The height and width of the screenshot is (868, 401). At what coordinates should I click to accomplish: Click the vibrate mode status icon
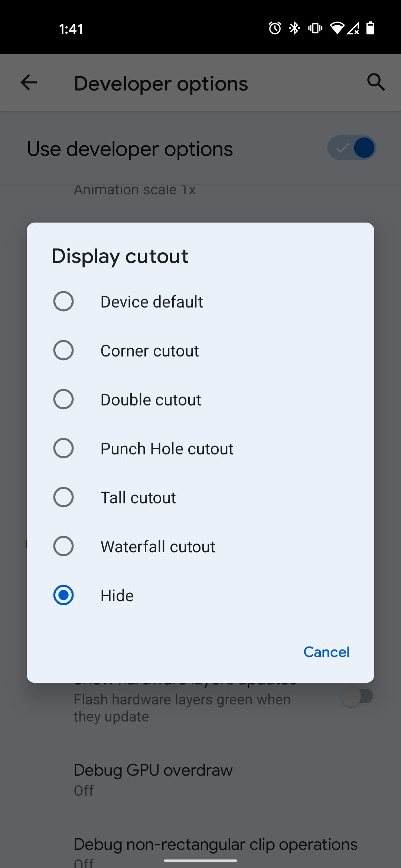pyautogui.click(x=314, y=29)
